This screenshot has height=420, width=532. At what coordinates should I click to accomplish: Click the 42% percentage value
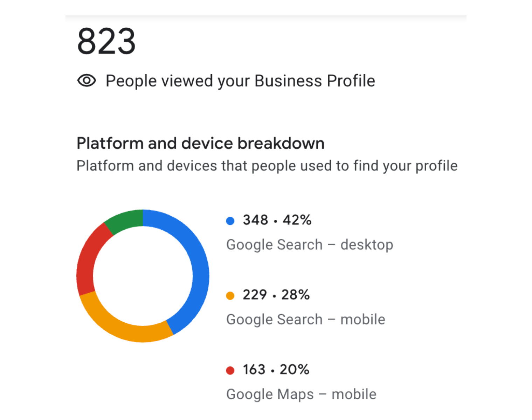tap(297, 220)
